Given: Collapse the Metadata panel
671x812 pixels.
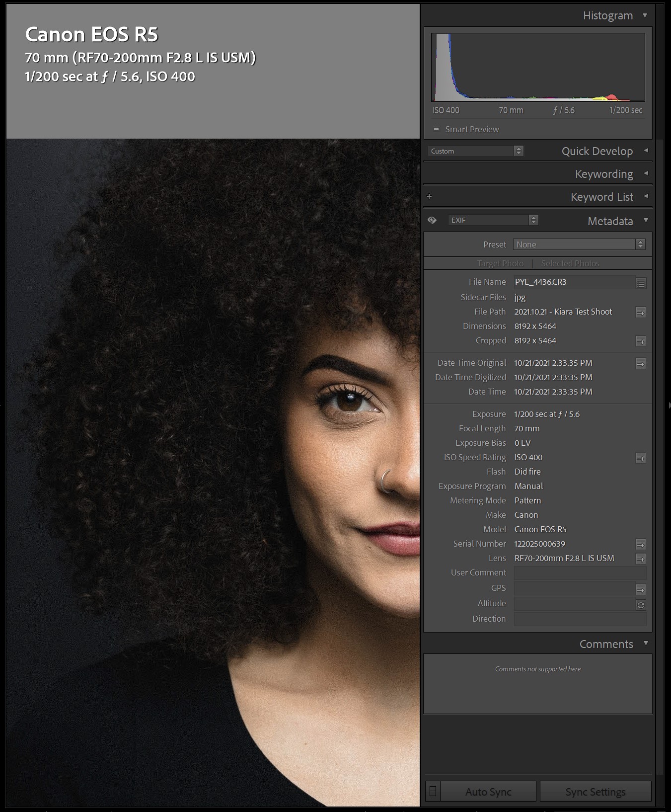Looking at the screenshot, I should (x=646, y=220).
